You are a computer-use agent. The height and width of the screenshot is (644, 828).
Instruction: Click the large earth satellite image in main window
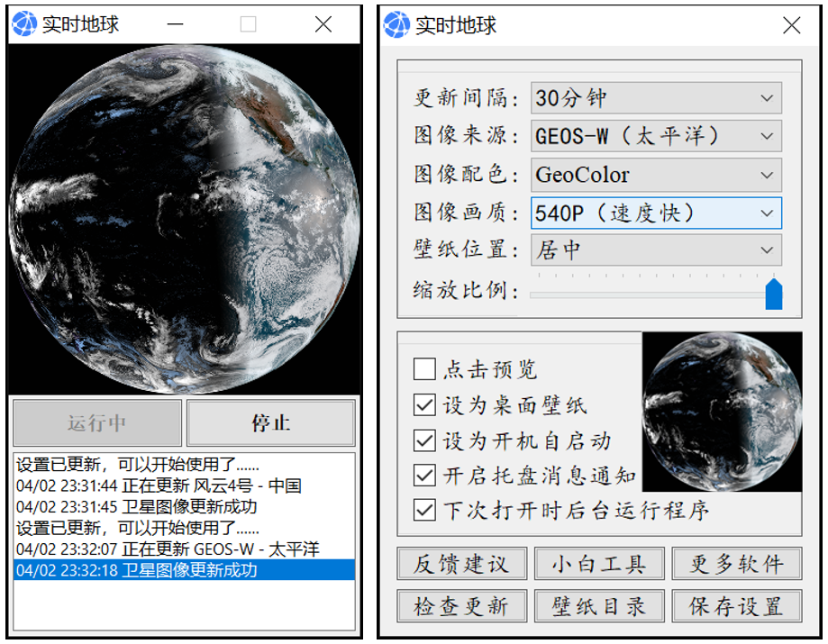(184, 219)
